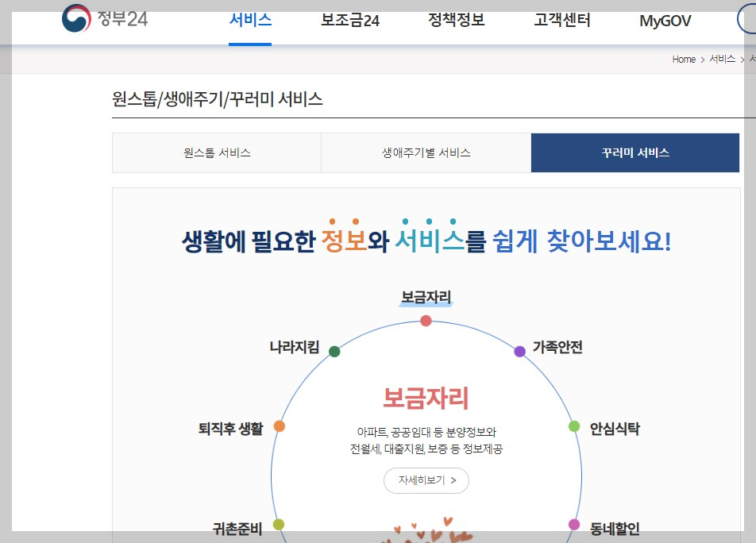Click the 동네할인 label
Screen dimensions: 756x543
click(x=615, y=529)
